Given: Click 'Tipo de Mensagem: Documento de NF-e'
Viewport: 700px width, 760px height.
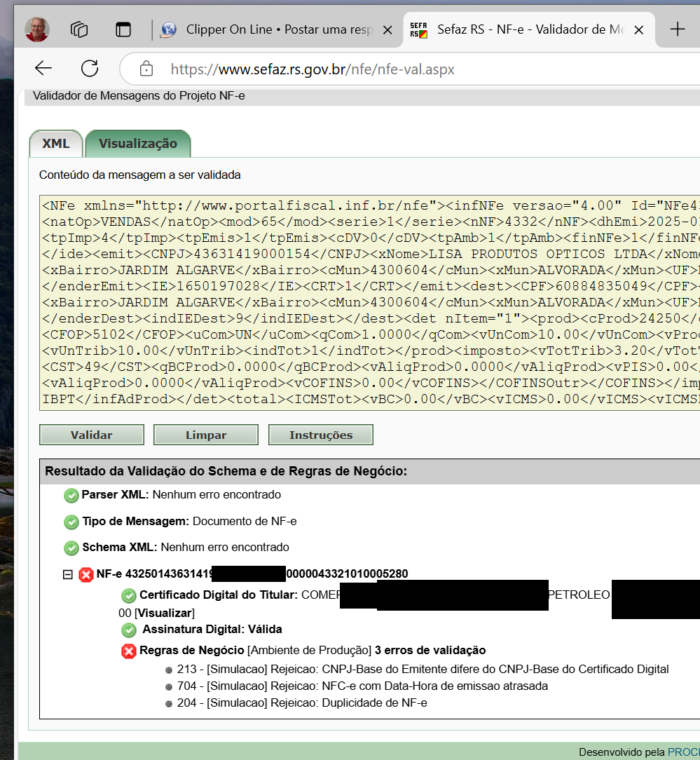Looking at the screenshot, I should [x=189, y=521].
